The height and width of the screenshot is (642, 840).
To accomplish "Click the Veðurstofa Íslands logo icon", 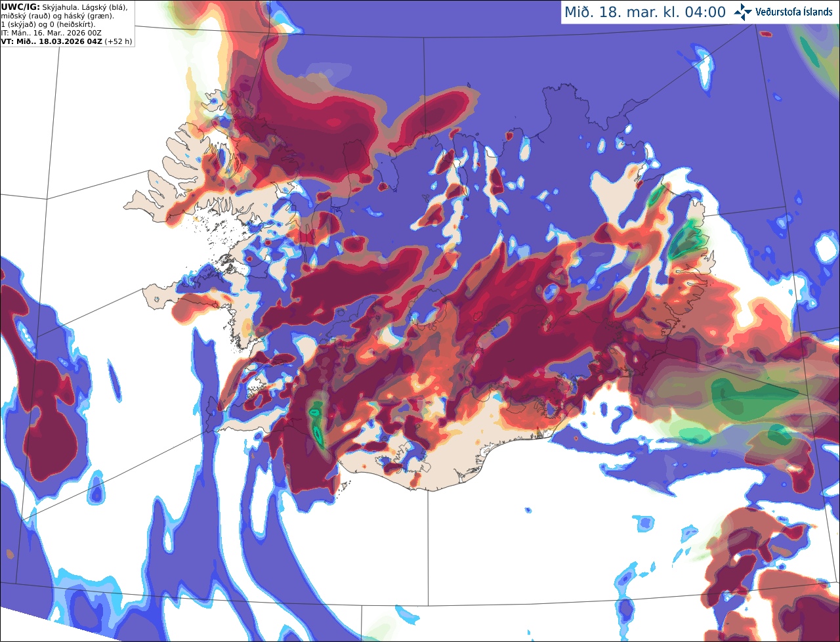I will (x=742, y=12).
